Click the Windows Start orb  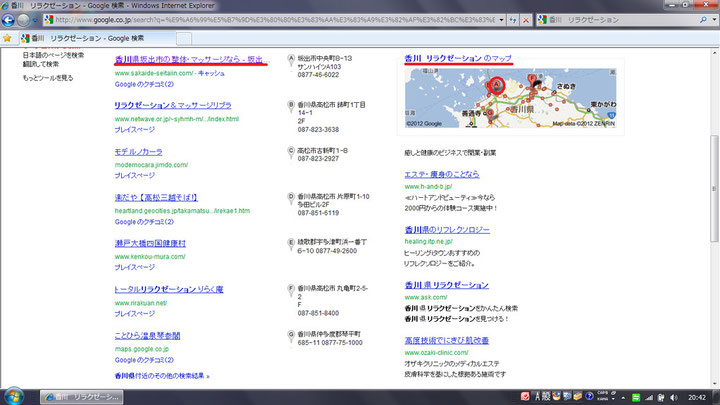(13, 396)
